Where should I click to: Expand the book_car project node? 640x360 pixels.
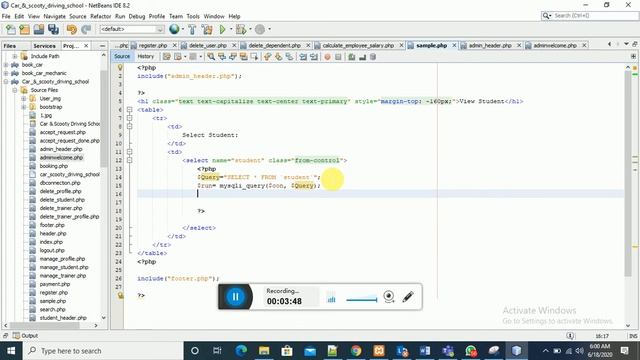click(x=6, y=65)
